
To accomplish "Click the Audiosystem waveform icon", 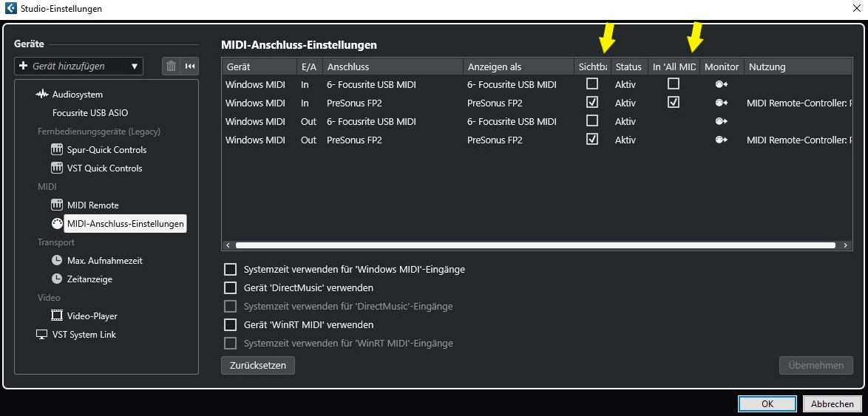I will coord(42,95).
